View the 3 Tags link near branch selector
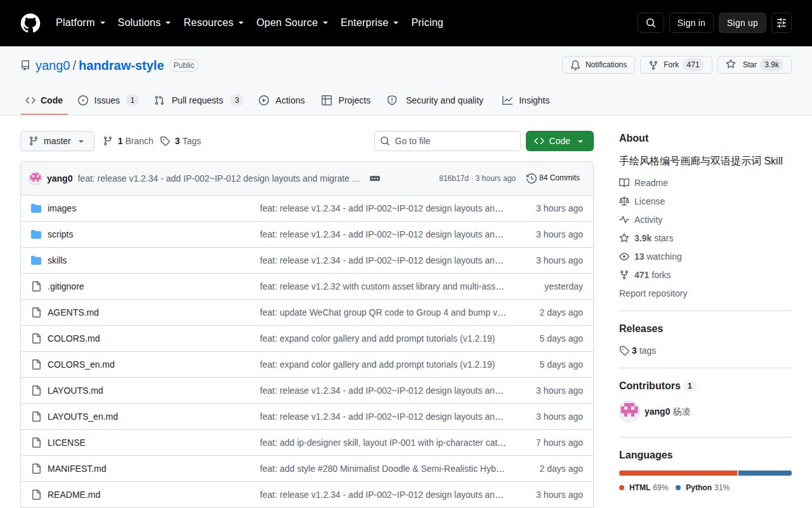This screenshot has height=508, width=812. click(181, 141)
